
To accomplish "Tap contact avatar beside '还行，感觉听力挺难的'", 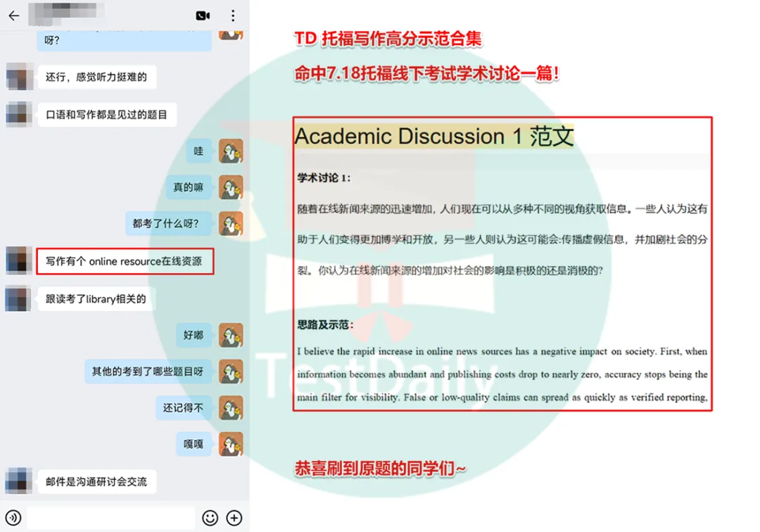I will tap(19, 77).
